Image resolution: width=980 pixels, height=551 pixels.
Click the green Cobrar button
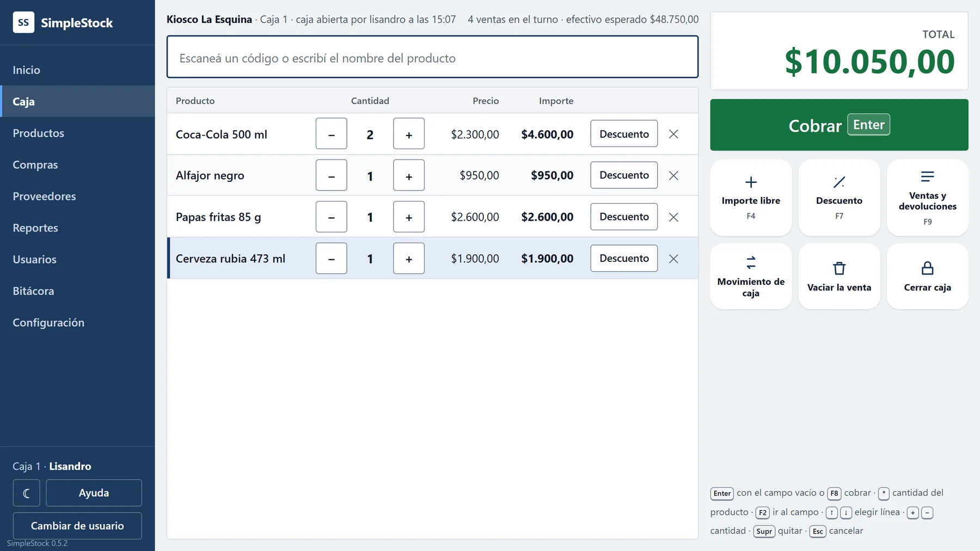tap(839, 125)
